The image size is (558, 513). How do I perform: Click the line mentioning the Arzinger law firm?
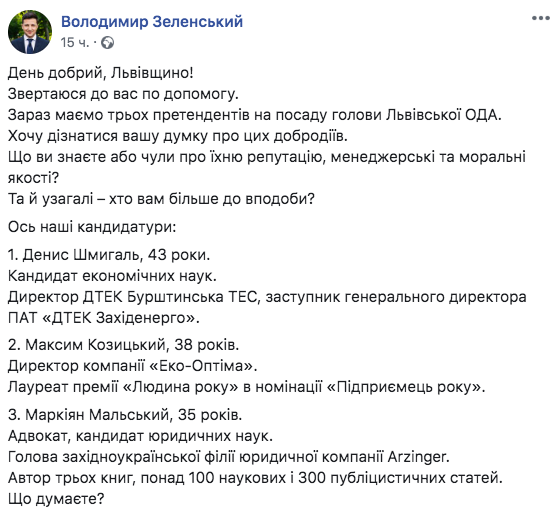click(229, 457)
